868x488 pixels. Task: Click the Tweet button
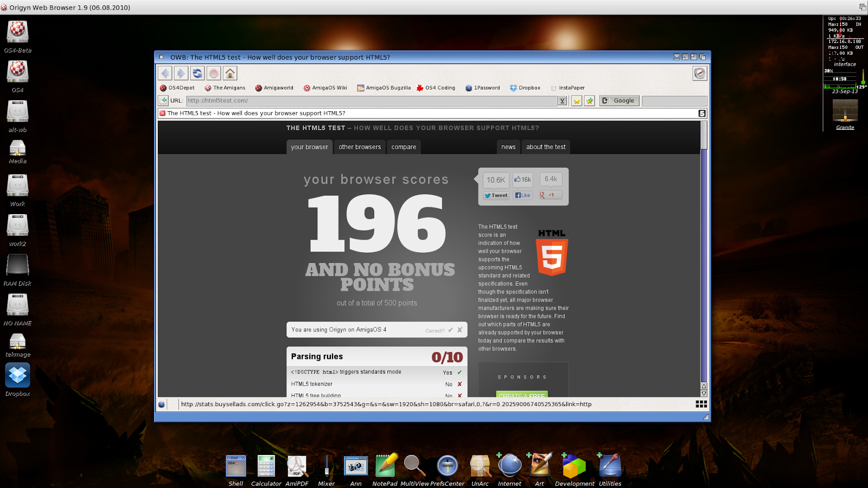(x=496, y=195)
